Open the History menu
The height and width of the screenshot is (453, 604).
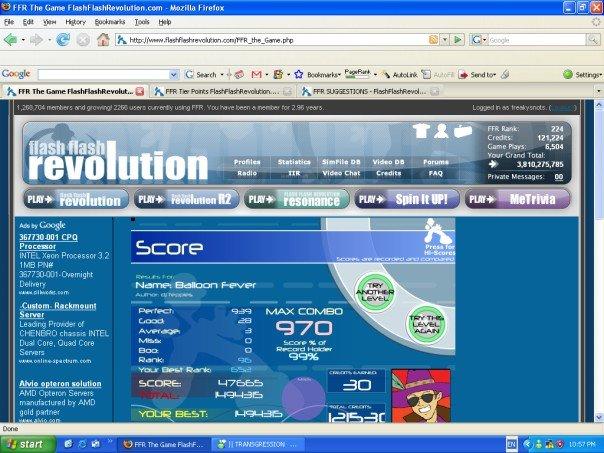tap(75, 22)
